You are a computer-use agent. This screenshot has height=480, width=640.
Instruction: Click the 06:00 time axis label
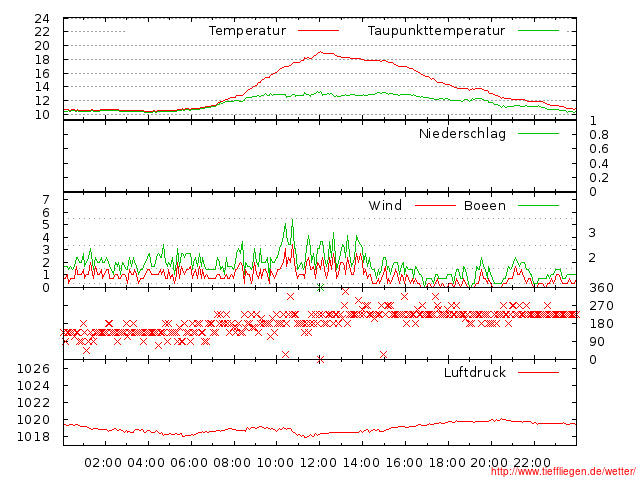[x=189, y=463]
